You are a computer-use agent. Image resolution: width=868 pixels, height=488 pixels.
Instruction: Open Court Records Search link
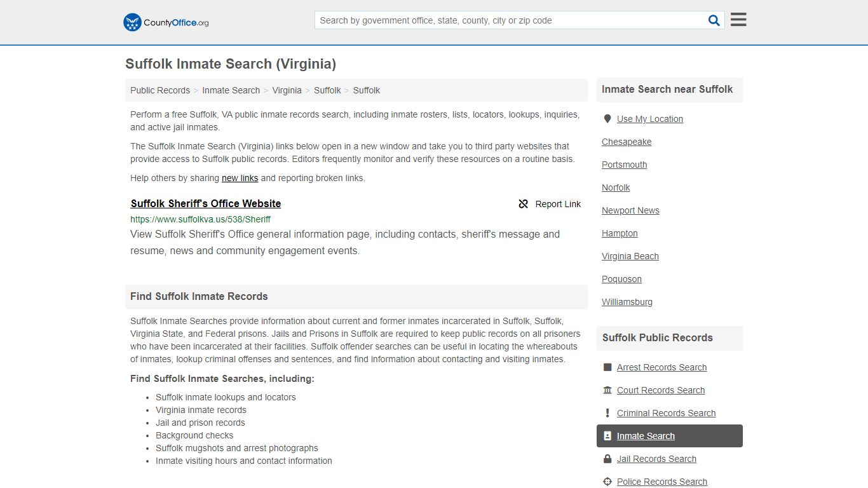661,390
